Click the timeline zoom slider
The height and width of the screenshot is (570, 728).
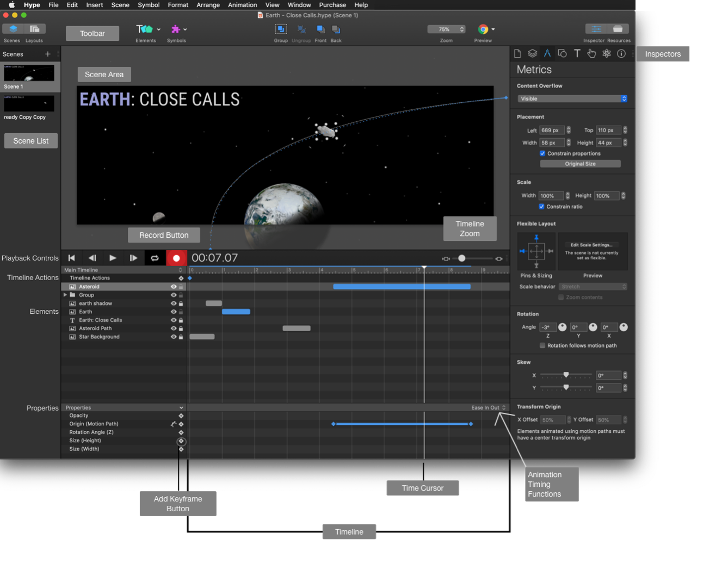click(x=472, y=258)
